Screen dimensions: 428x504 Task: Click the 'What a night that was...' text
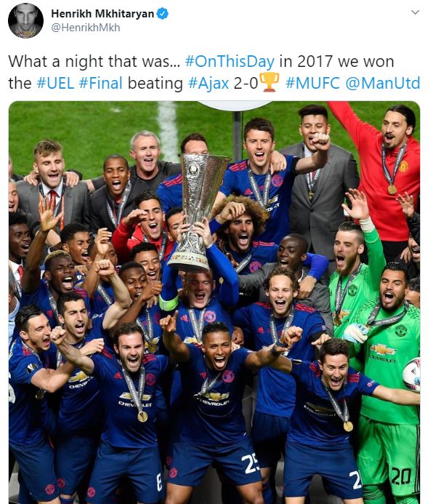click(x=94, y=61)
